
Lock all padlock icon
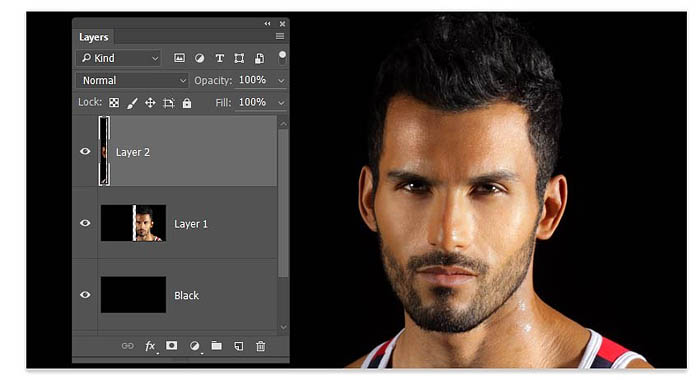(x=187, y=103)
